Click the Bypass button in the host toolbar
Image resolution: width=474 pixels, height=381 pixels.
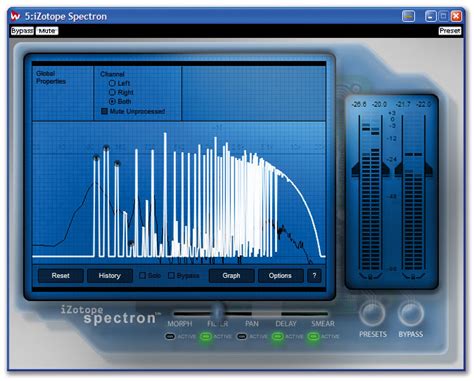point(22,31)
